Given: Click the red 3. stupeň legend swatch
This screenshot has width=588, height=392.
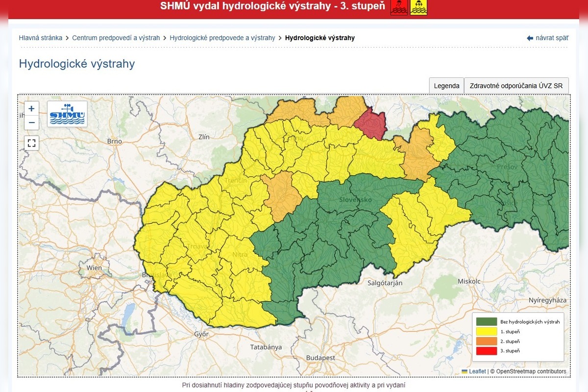Looking at the screenshot, I should point(487,351).
